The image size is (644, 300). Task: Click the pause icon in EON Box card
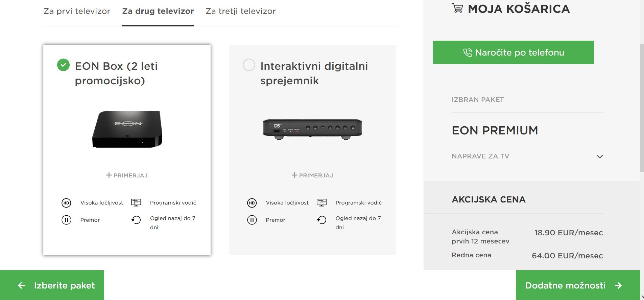(x=66, y=220)
